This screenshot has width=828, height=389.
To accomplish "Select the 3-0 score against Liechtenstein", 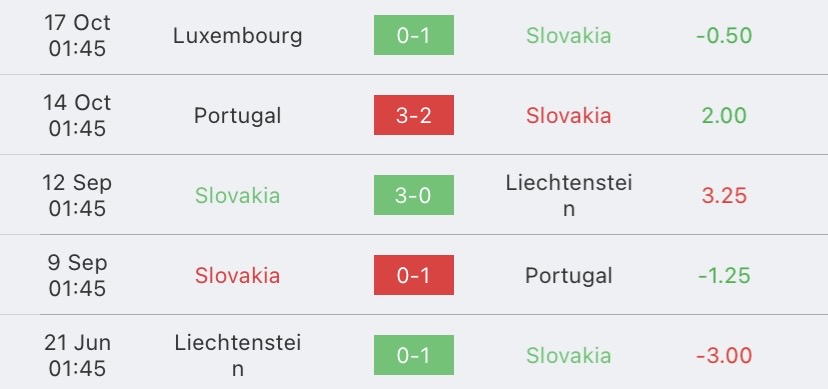I will (x=413, y=195).
